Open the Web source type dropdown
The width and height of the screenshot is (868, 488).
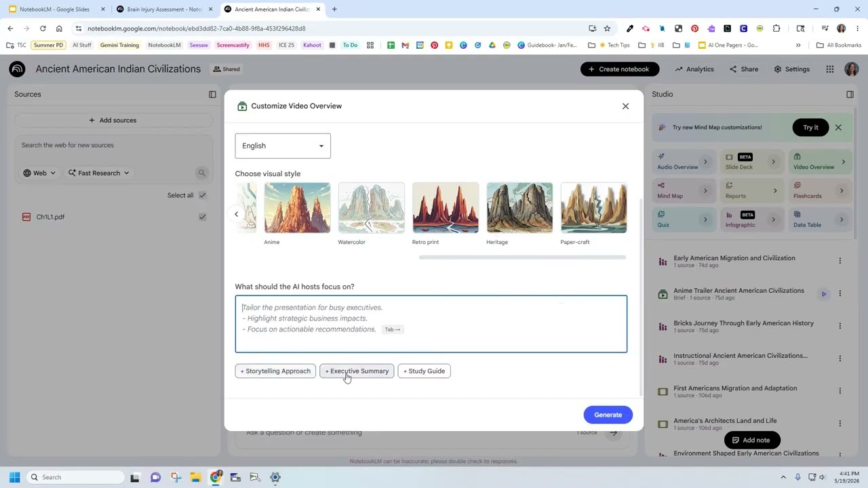point(40,173)
